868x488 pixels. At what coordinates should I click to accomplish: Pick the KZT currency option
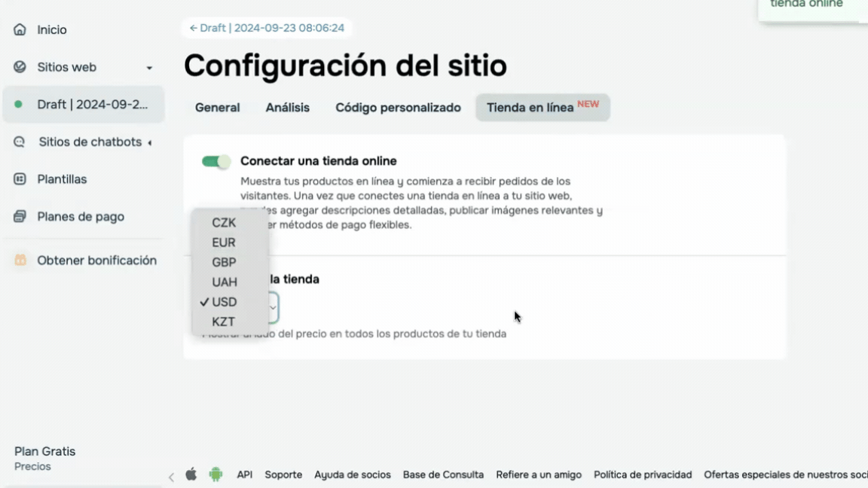[224, 322]
